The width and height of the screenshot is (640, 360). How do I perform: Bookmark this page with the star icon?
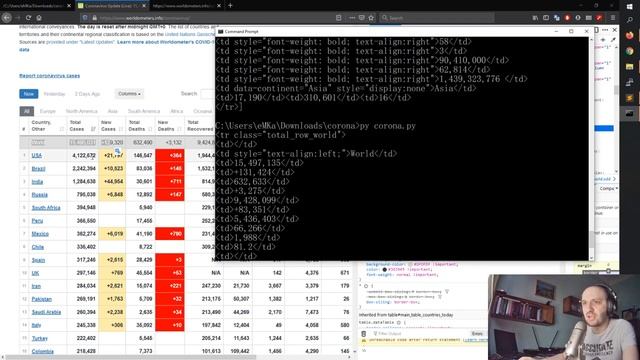coord(371,18)
